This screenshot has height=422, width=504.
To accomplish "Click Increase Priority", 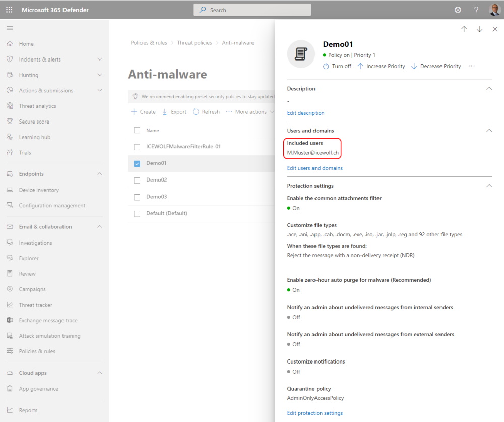I will [381, 66].
